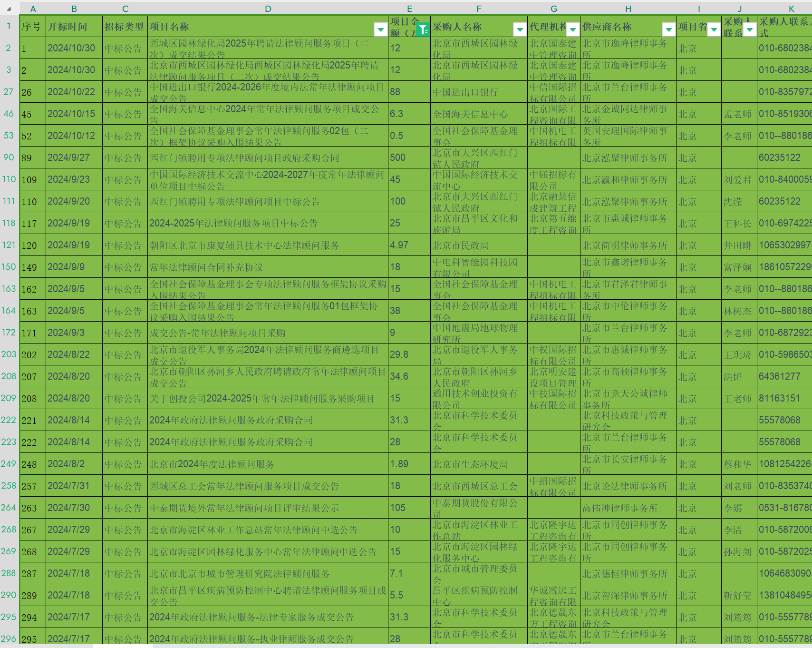The image size is (812, 648).
Task: Select the date cell 2024/8/22
Action: [74, 354]
